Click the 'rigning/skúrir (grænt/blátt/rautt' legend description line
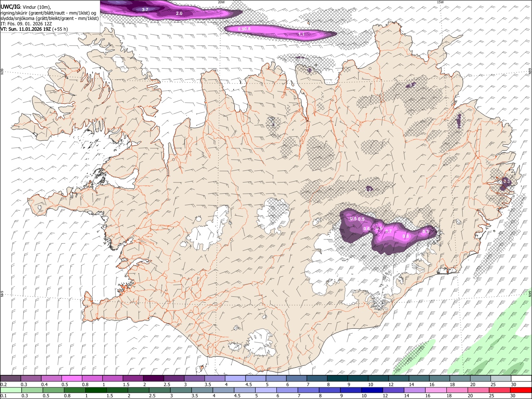The width and height of the screenshot is (532, 399). pos(49,12)
